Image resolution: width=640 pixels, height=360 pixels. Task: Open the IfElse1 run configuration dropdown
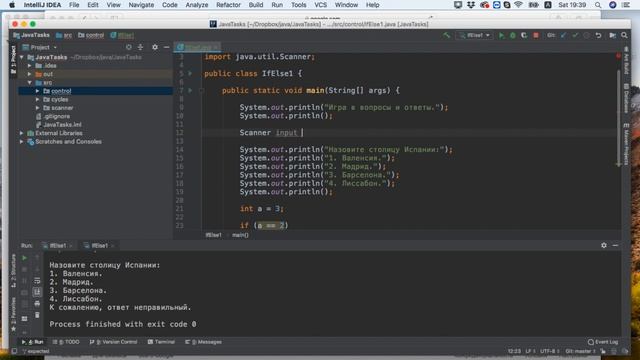(x=475, y=36)
